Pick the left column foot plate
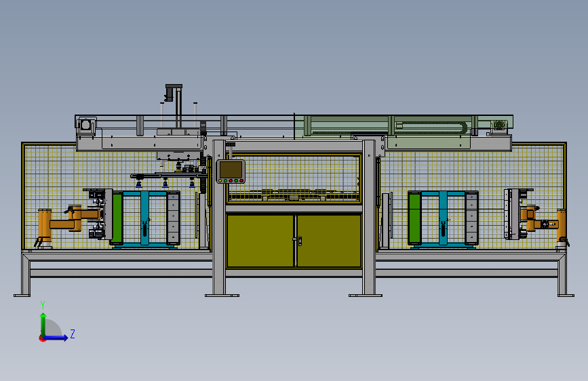Image resolution: width=588 pixels, height=381 pixels. click(x=222, y=296)
